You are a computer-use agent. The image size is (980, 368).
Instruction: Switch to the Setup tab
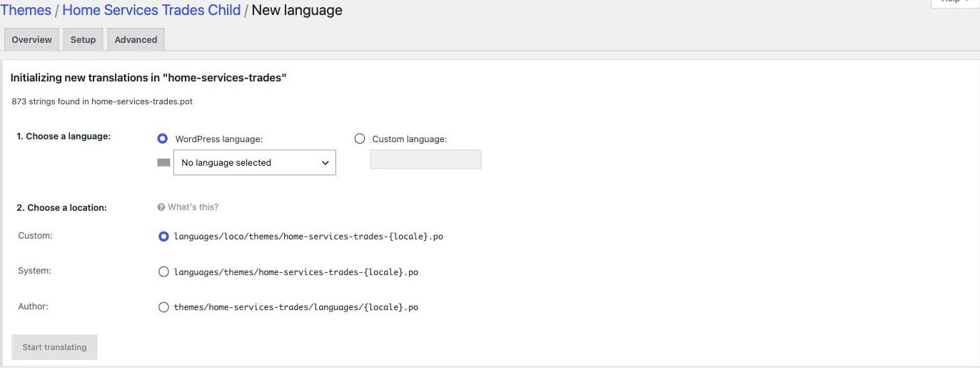coord(83,39)
